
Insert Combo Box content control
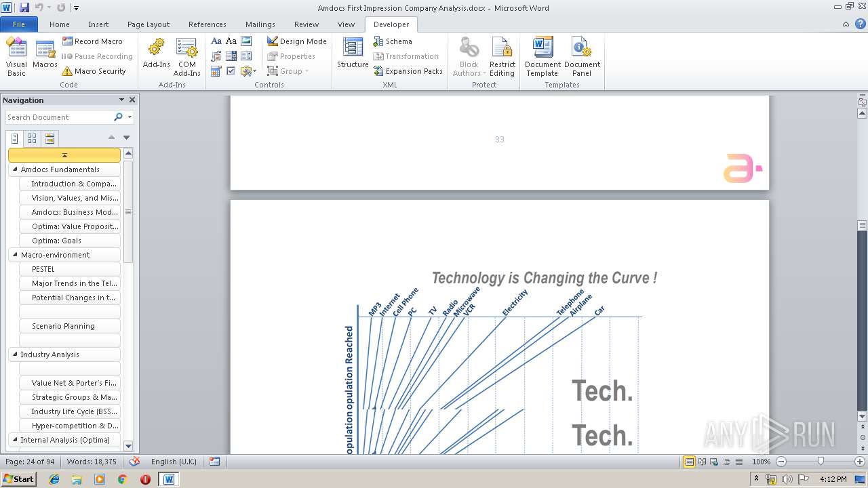tap(231, 56)
